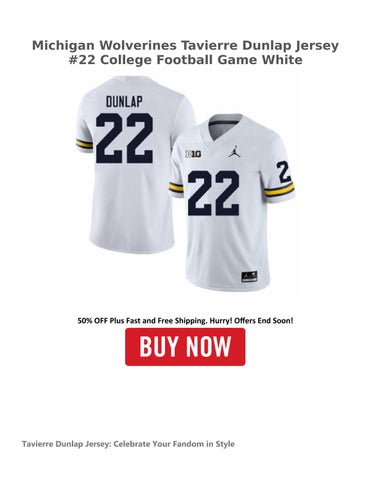
Task: Click the red BUY NOW button
Action: point(185,347)
